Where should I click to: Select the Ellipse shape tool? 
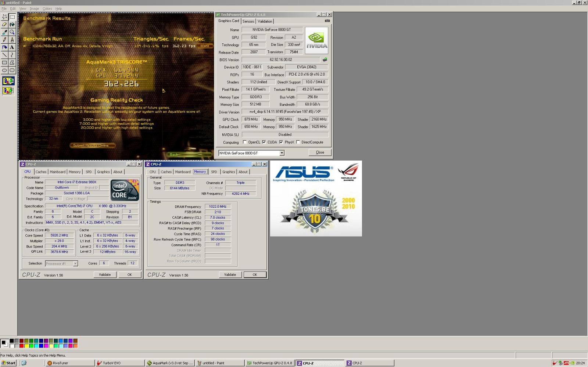[x=4, y=71]
